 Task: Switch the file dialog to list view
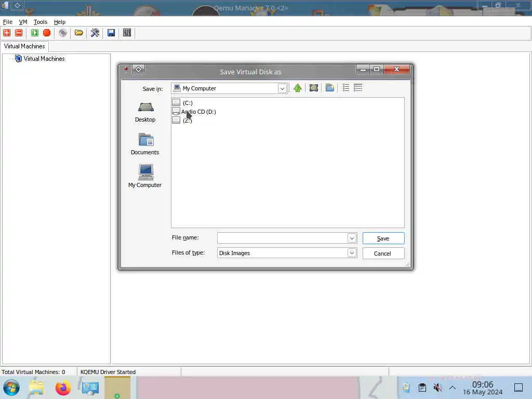point(345,88)
